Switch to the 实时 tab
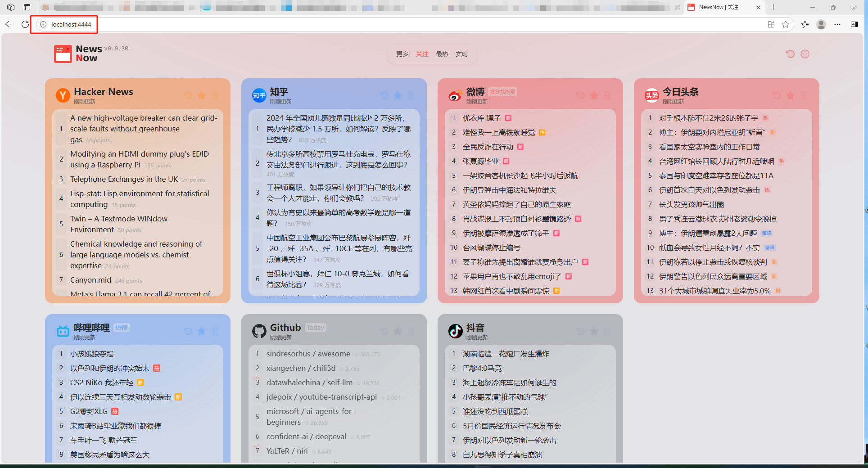Screen dimensions: 868x468 [461, 54]
